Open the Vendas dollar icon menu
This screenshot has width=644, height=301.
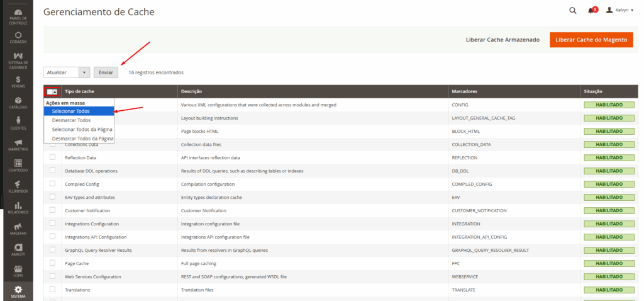click(18, 82)
